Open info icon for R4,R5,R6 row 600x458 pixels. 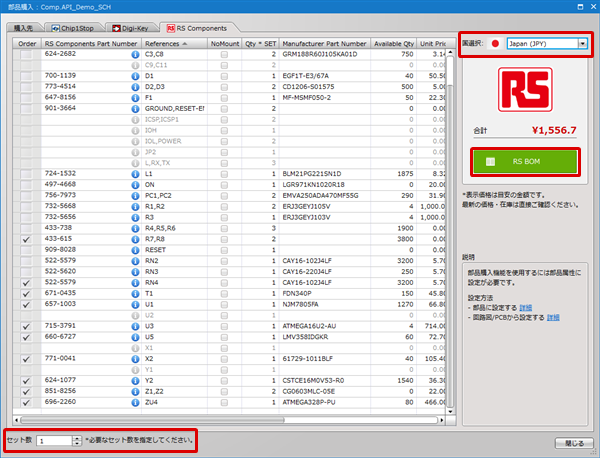135,228
